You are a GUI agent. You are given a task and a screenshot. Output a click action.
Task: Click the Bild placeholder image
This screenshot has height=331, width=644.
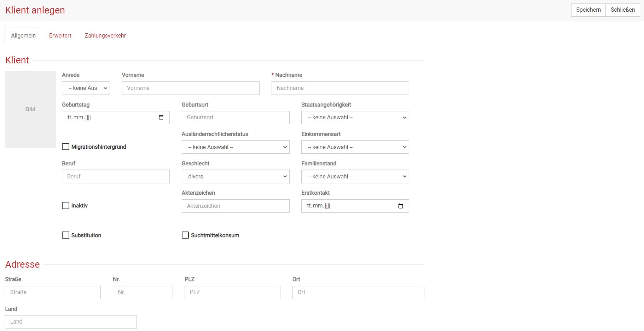(30, 109)
